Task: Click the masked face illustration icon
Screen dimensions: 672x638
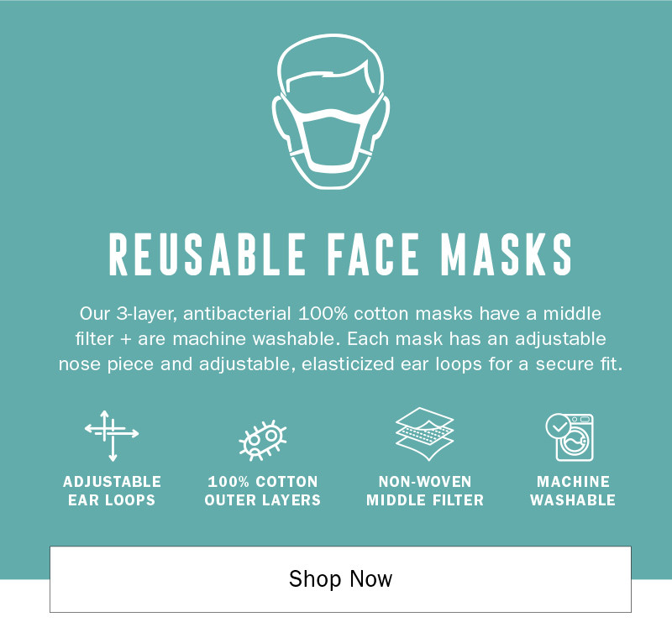Action: click(330, 112)
